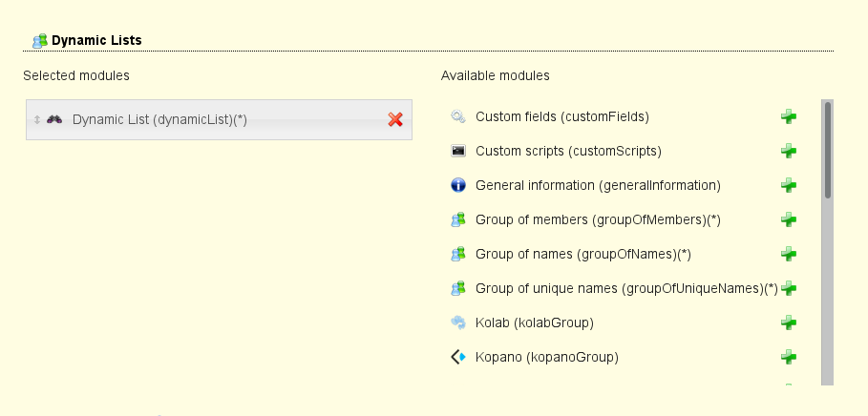Remove the Dynamic List module with red X
The width and height of the screenshot is (868, 416).
pyautogui.click(x=395, y=119)
